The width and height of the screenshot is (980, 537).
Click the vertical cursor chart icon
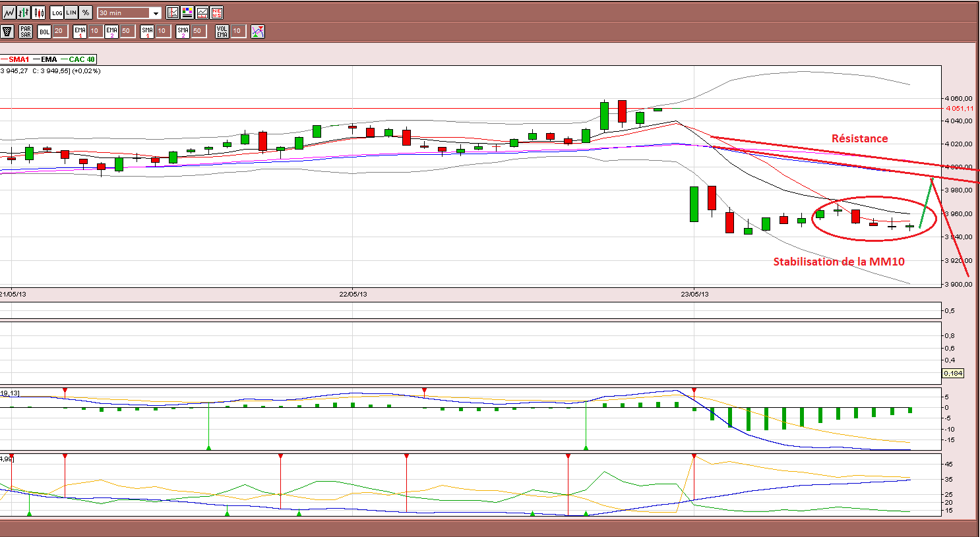173,13
